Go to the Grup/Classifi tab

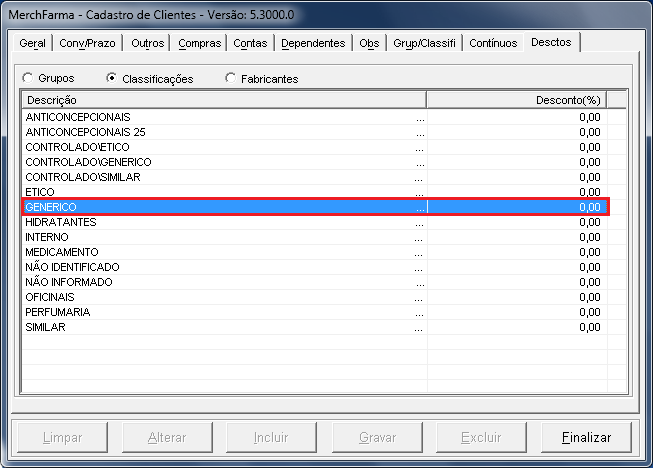coord(424,44)
